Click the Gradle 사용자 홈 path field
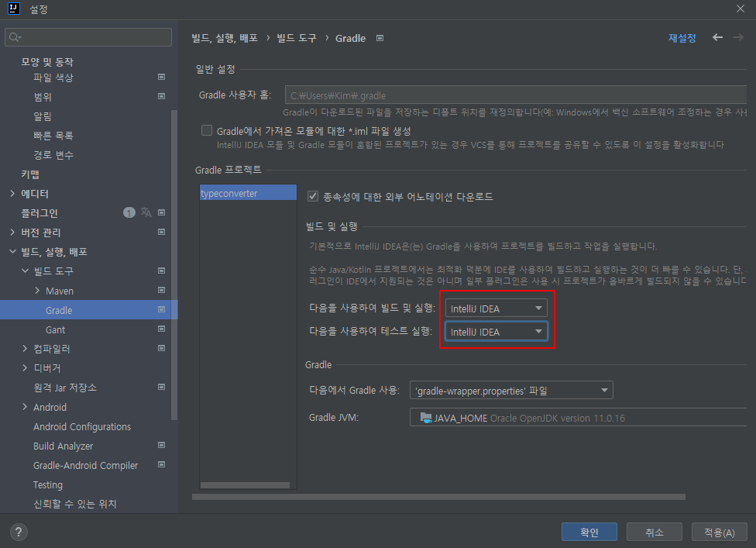The image size is (756, 548). point(515,95)
